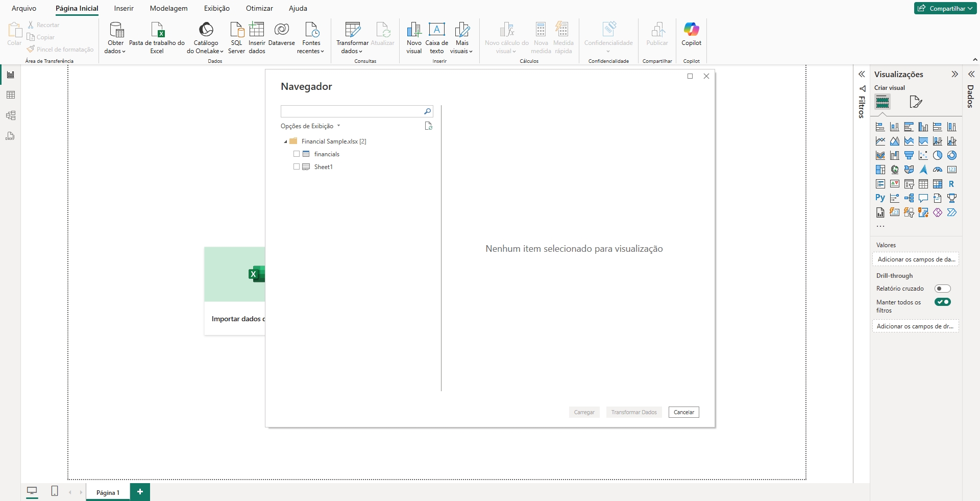Viewport: 980px width, 501px height.
Task: Select Página 1 page tab
Action: point(108,492)
